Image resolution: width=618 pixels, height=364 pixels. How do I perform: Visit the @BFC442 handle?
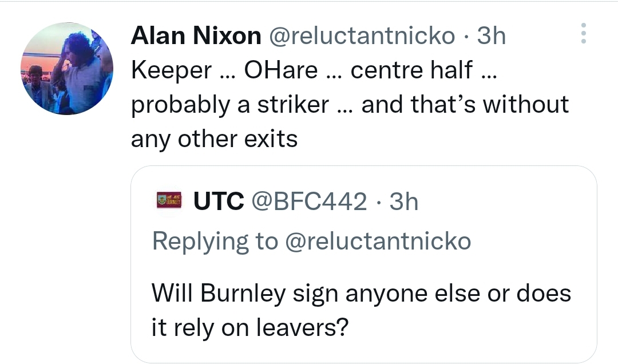pyautogui.click(x=309, y=201)
